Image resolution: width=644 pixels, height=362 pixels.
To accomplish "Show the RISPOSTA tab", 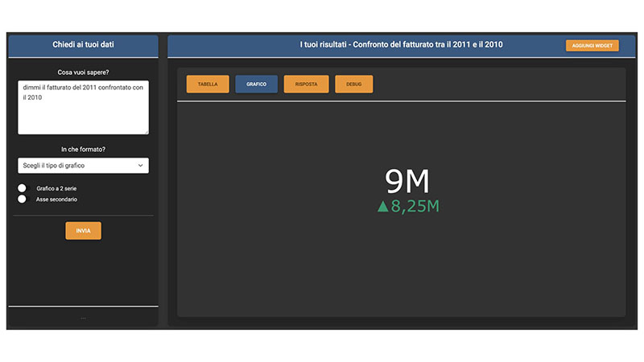I will point(306,84).
